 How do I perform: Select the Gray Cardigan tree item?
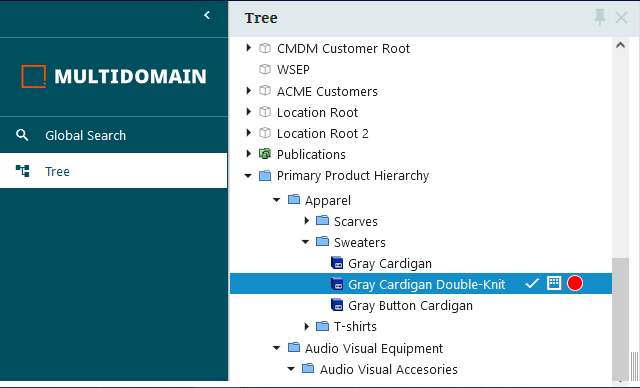(x=390, y=264)
